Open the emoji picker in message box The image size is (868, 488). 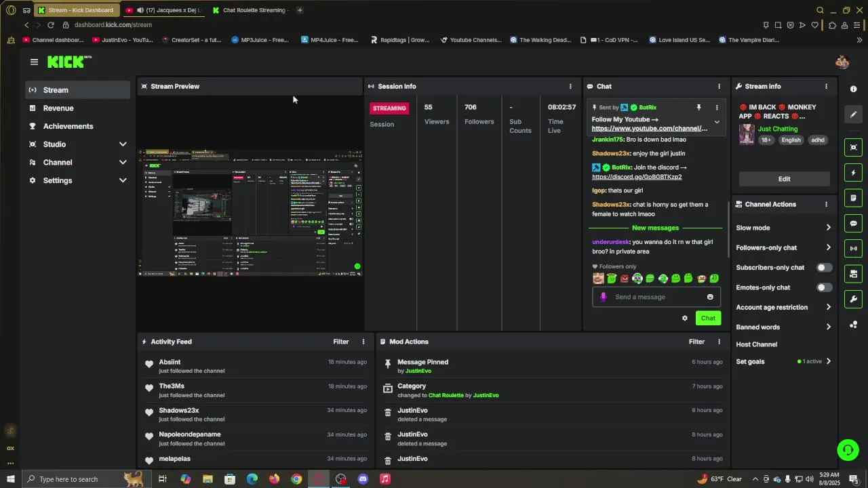coord(710,297)
